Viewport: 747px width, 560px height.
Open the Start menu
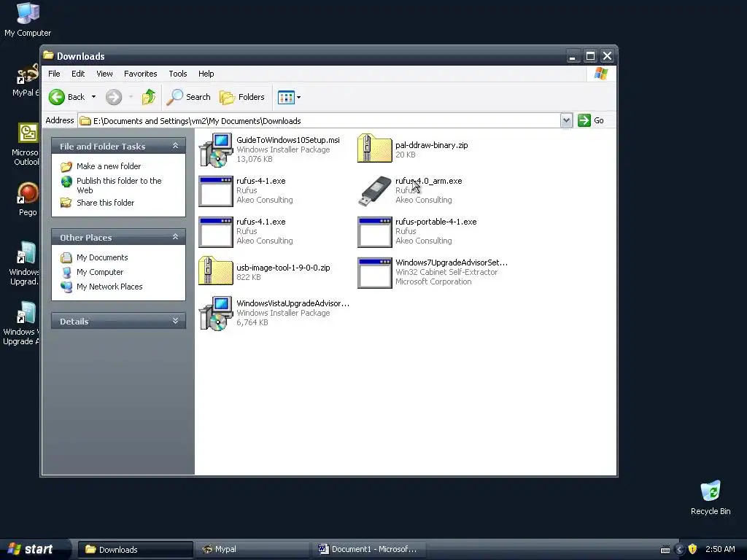click(x=32, y=549)
